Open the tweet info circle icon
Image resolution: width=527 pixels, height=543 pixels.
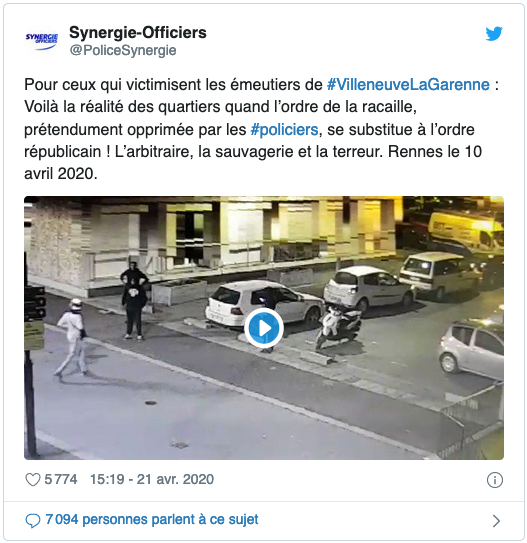click(x=494, y=480)
